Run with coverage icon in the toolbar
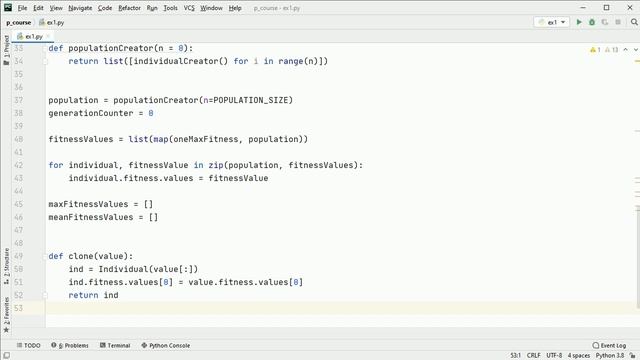This screenshot has height=360, width=640. click(605, 22)
